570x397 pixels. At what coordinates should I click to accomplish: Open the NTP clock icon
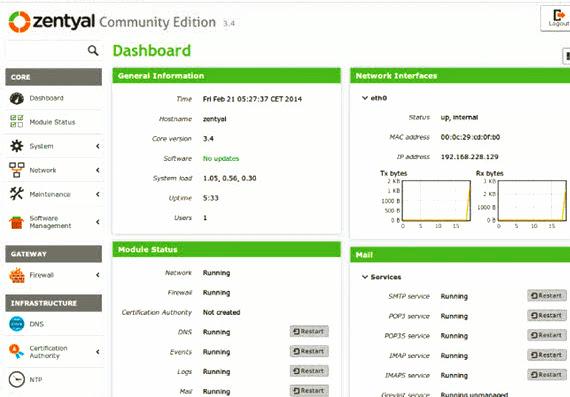click(17, 380)
